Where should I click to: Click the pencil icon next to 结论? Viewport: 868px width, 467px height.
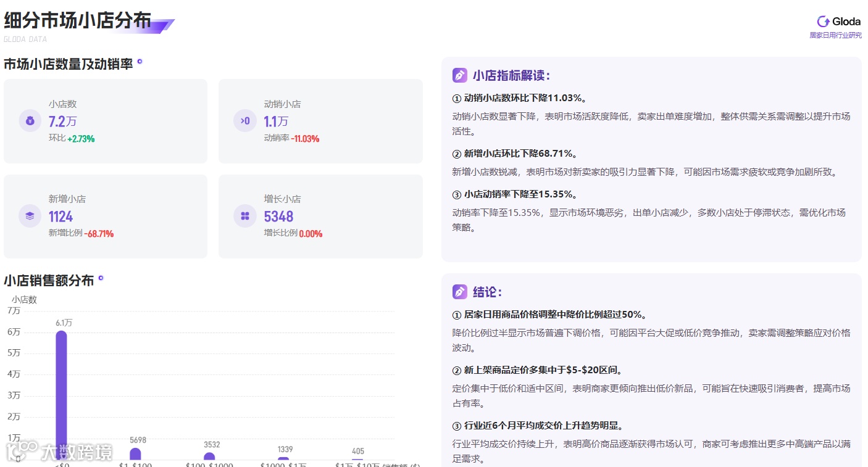(460, 292)
